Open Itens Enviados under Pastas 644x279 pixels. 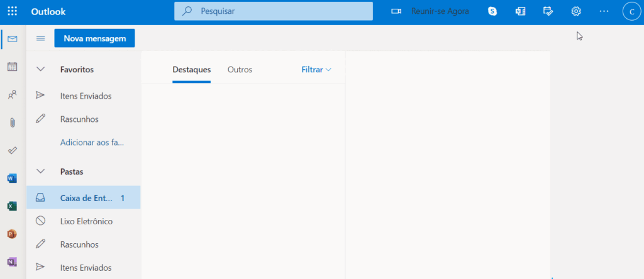(x=84, y=268)
